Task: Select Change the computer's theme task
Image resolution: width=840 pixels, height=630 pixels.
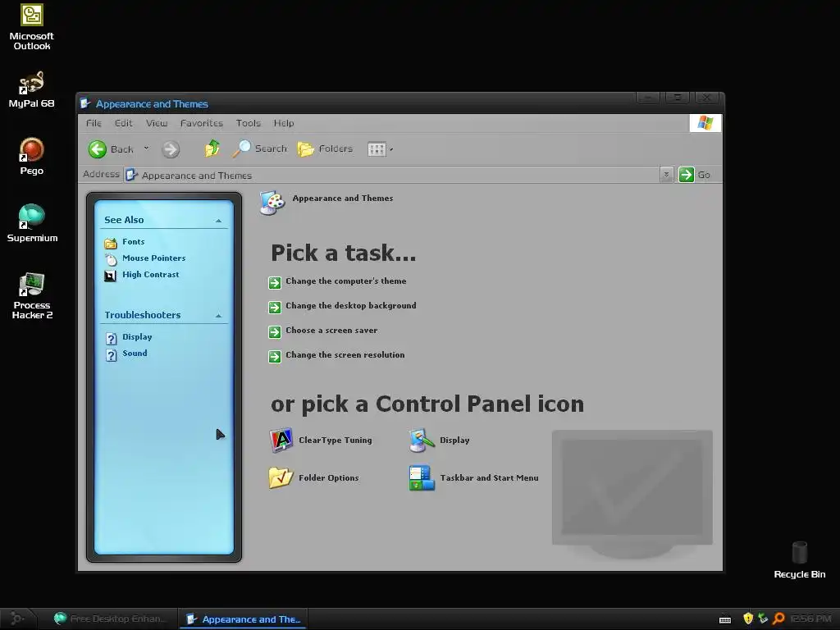Action: 345,281
